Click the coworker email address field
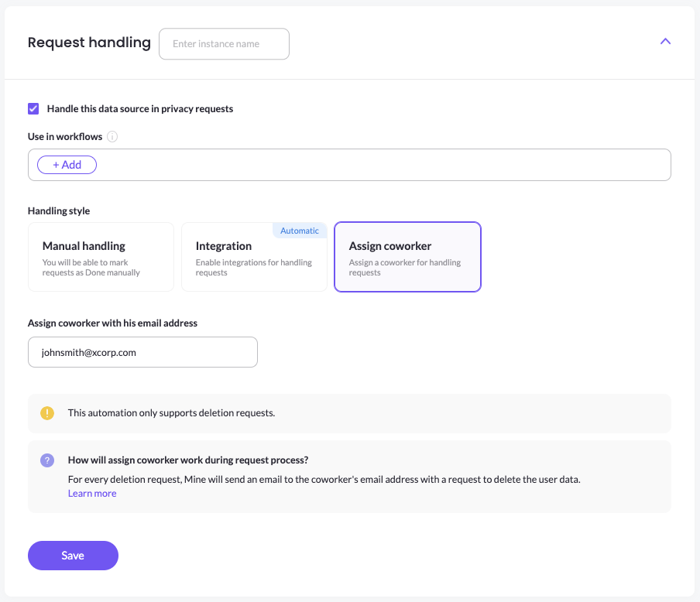700x602 pixels. click(142, 351)
